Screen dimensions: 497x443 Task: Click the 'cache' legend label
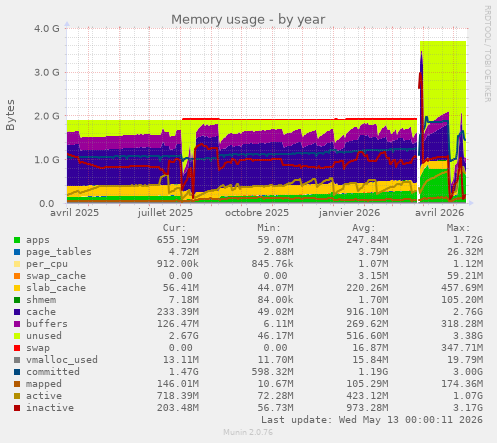[x=41, y=312]
